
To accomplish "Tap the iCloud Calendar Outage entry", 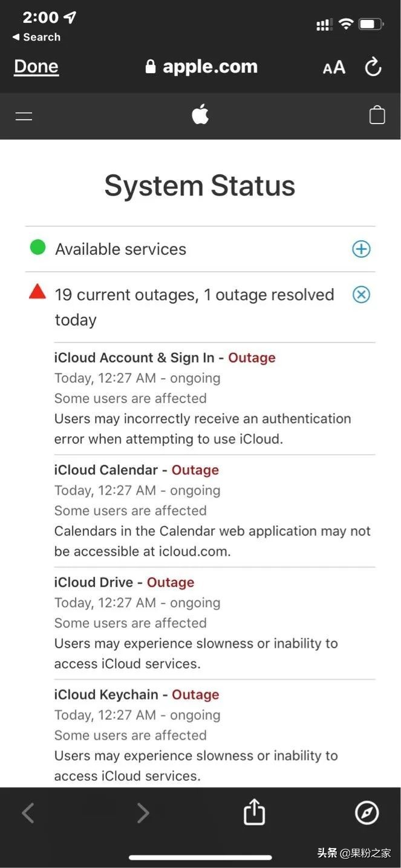I will tap(136, 470).
